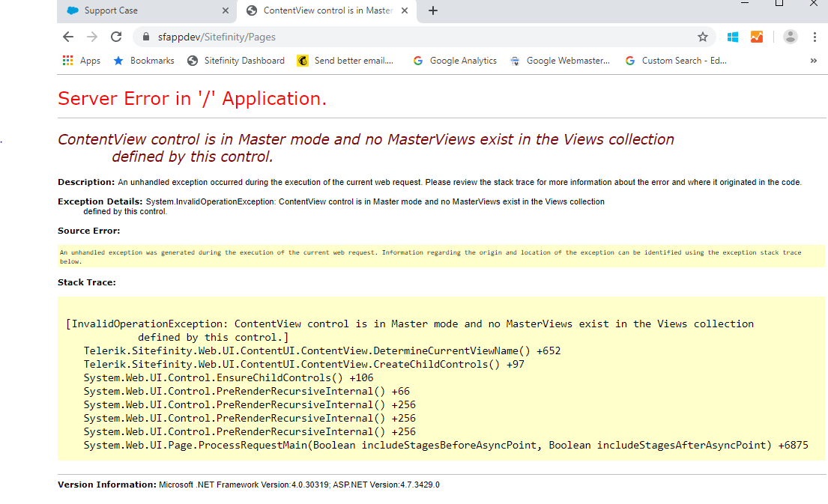This screenshot has width=828, height=504.
Task: Bookmark this page with the star
Action: [x=702, y=37]
